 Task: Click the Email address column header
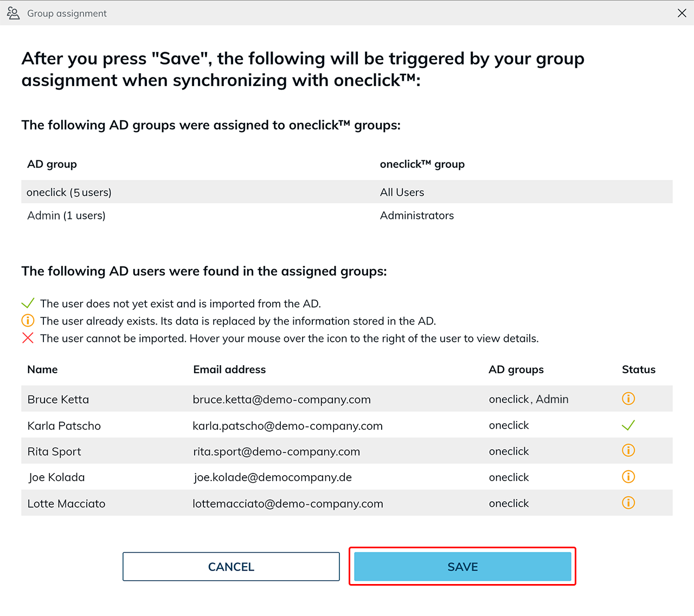pyautogui.click(x=230, y=369)
